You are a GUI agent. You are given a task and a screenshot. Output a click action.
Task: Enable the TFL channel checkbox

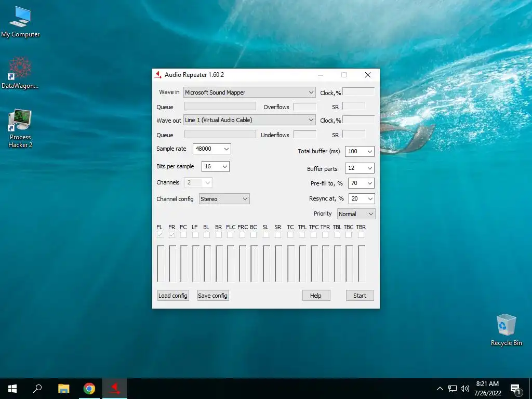tap(302, 235)
